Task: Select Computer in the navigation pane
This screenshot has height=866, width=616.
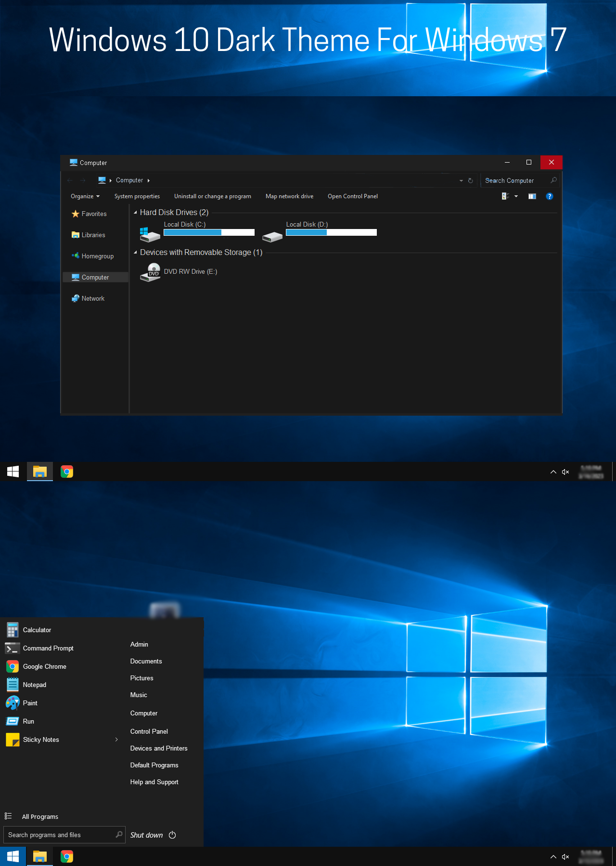Action: point(95,277)
